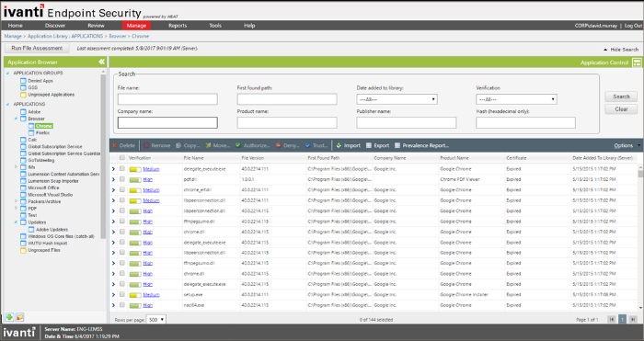The height and width of the screenshot is (341, 644).
Task: Check the nacl64.exe row checkbox
Action: click(x=122, y=305)
